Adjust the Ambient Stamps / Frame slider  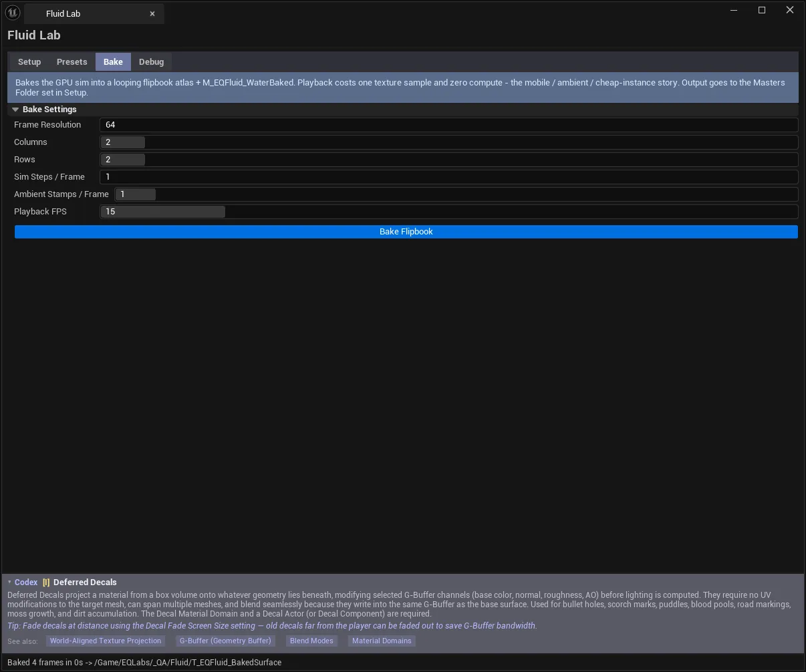(x=456, y=194)
